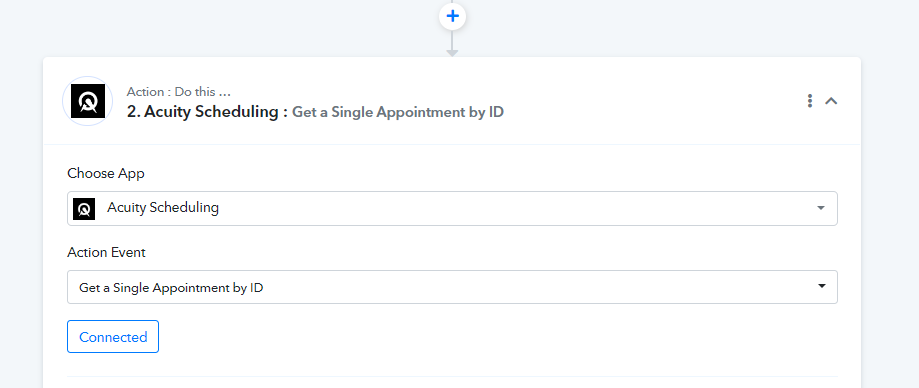This screenshot has height=388, width=919.
Task: Open the Choose App dropdown arrow
Action: [821, 208]
